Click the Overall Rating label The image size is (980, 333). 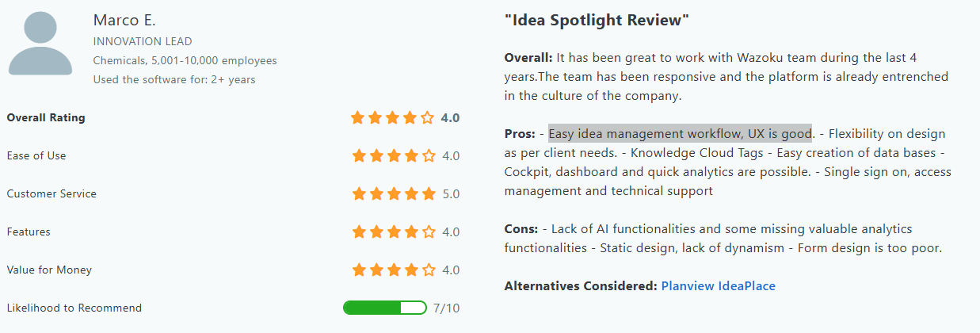pyautogui.click(x=46, y=118)
